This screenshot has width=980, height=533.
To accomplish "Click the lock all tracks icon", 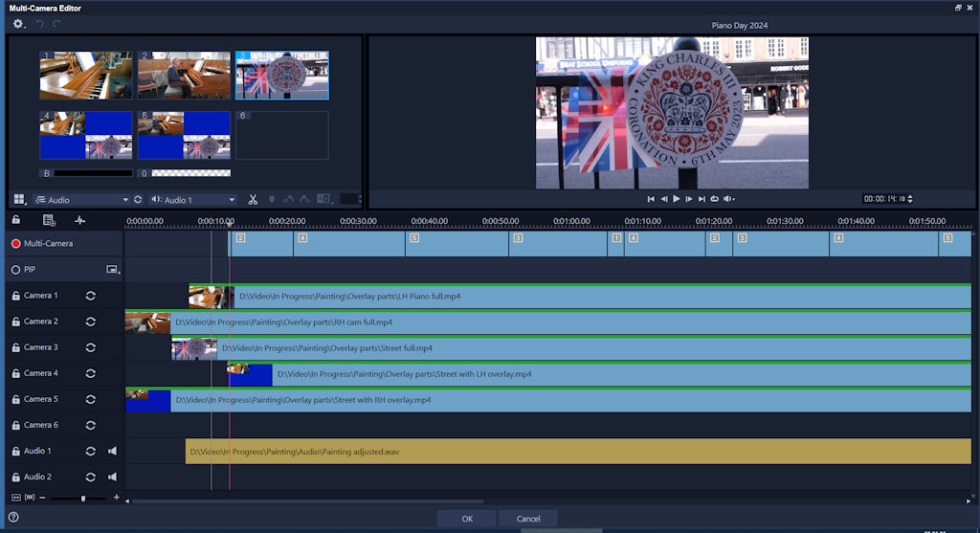I will pyautogui.click(x=16, y=220).
